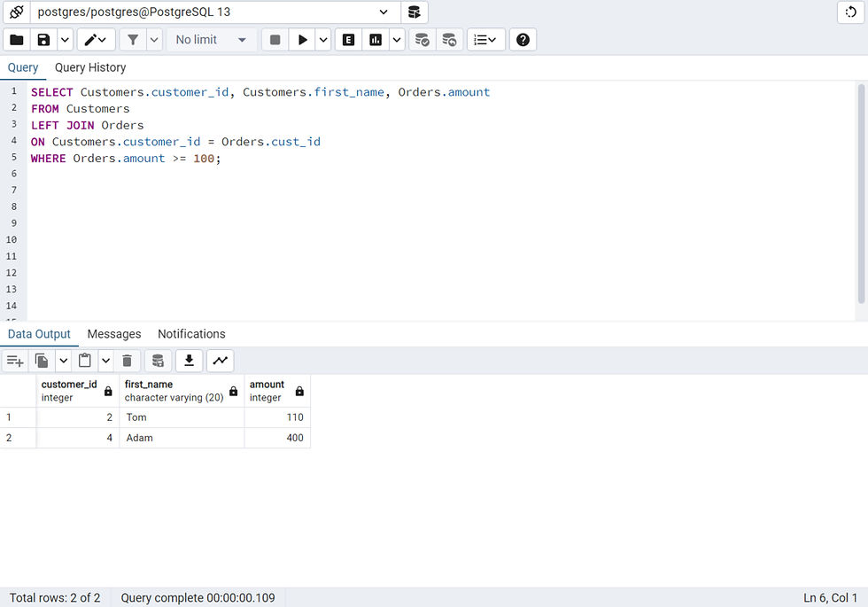The height and width of the screenshot is (607, 868).
Task: Switch to the Query tab
Action: coord(23,67)
